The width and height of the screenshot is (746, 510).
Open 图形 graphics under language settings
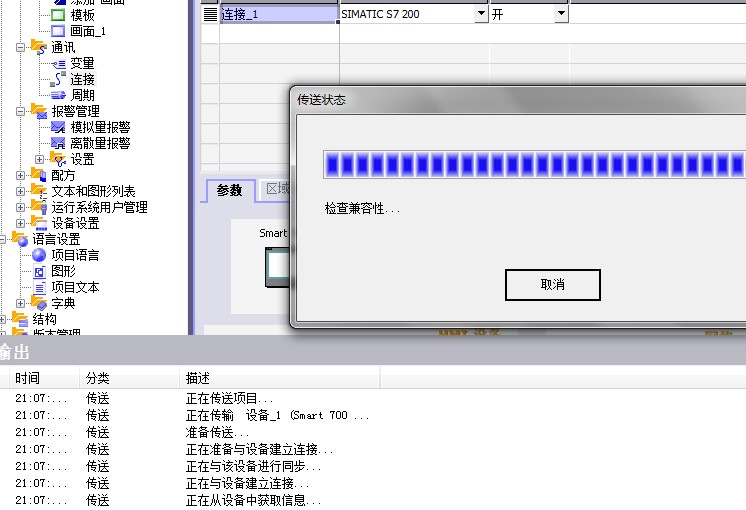pos(63,272)
